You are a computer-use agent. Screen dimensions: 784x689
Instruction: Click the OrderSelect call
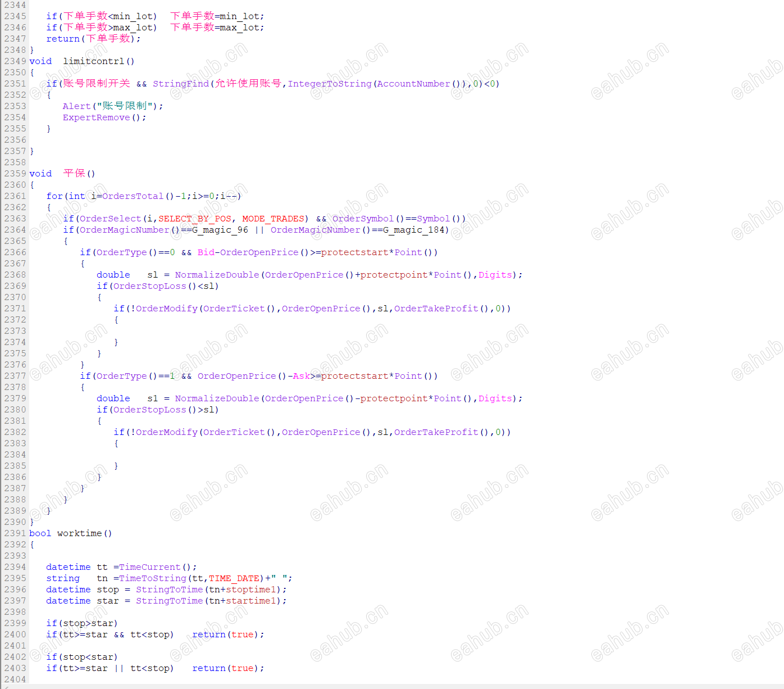point(111,219)
